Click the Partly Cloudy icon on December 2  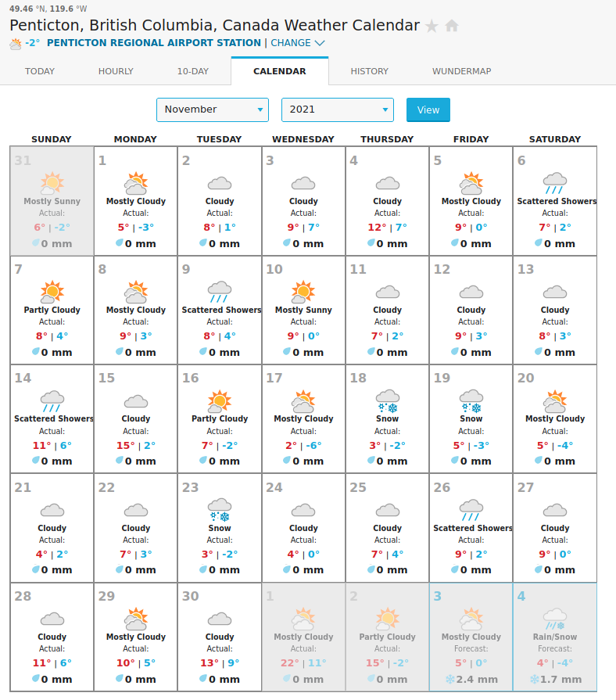click(388, 619)
